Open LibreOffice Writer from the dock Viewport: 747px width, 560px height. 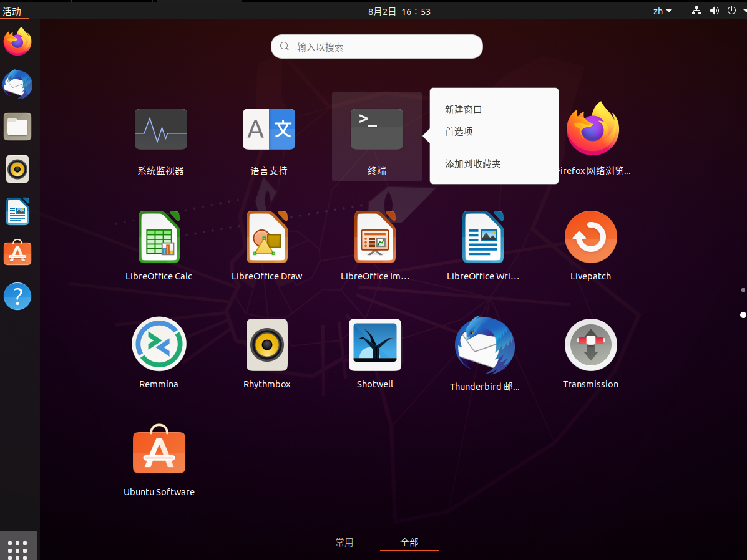[17, 211]
